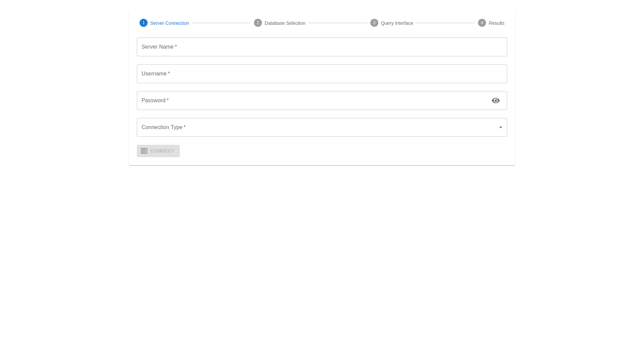Click the Password label text
644x362 pixels.
[x=154, y=101]
